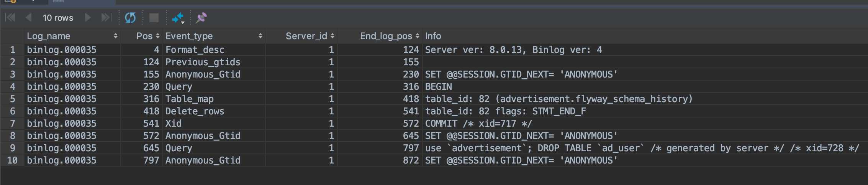Pin the result tab

pyautogui.click(x=201, y=18)
